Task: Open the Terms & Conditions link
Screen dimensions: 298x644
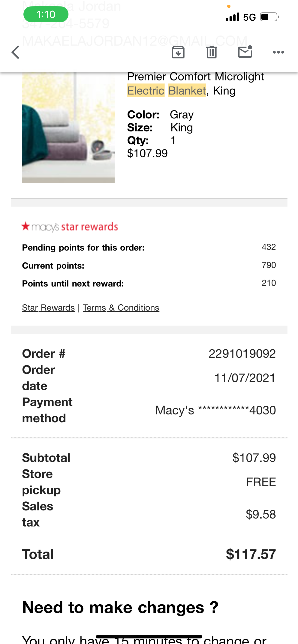Action: click(x=121, y=308)
